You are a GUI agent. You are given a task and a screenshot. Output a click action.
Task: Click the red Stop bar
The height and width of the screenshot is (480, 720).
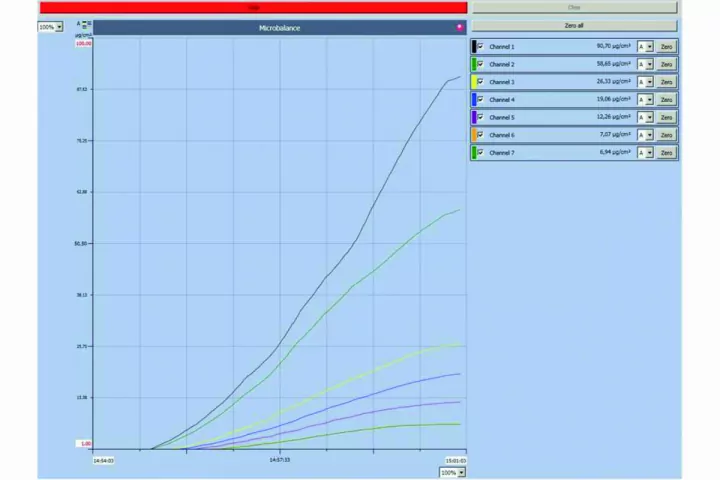(253, 7)
